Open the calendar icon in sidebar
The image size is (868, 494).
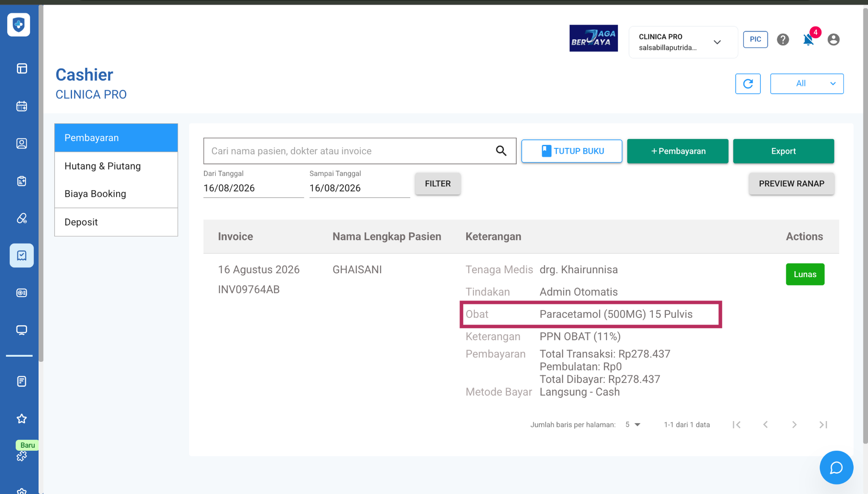click(x=22, y=106)
